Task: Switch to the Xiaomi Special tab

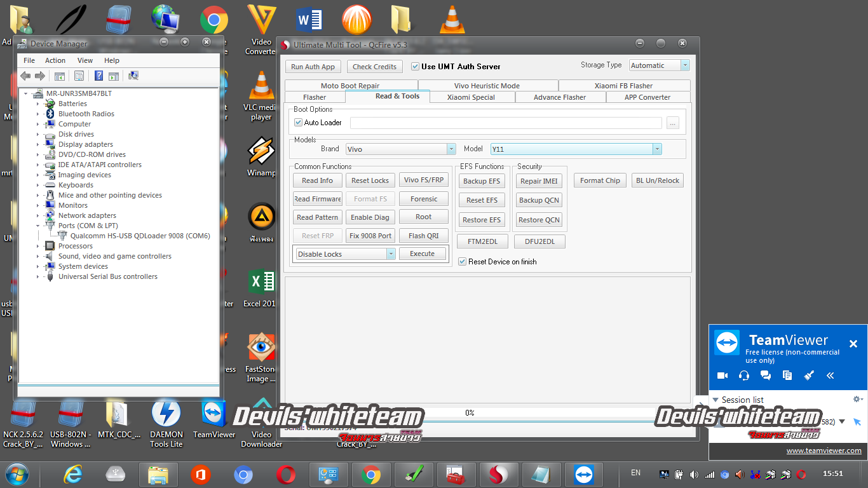Action: (471, 97)
